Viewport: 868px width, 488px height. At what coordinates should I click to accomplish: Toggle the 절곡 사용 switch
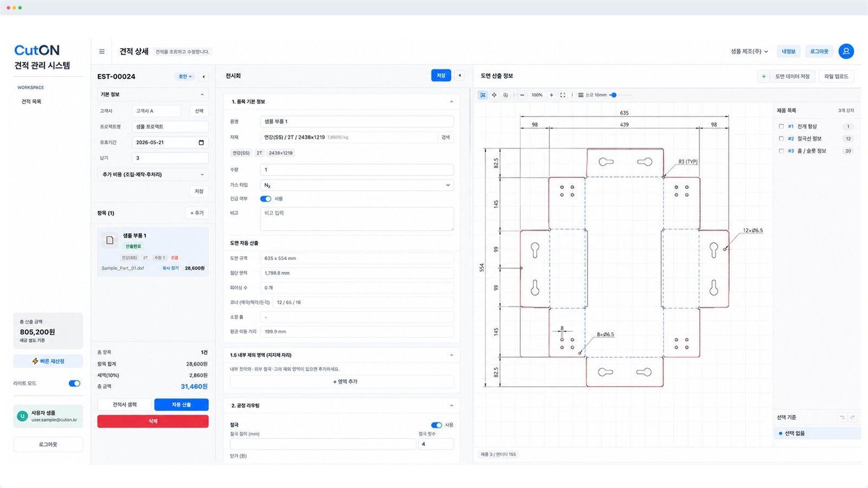pos(436,425)
